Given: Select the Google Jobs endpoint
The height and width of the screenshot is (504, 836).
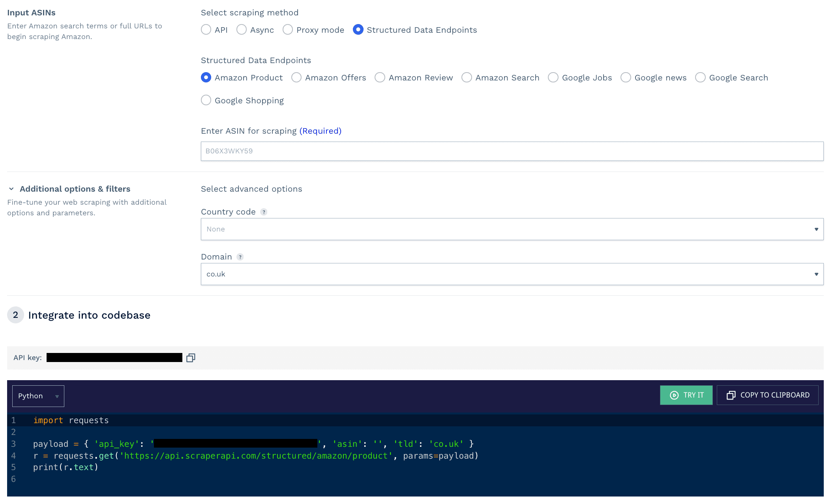Looking at the screenshot, I should [553, 77].
